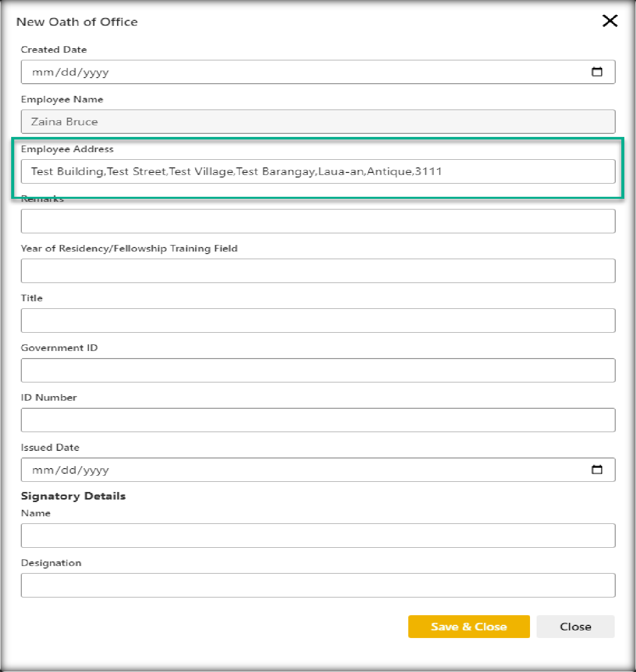Click the ID Number input field
The image size is (636, 672).
pyautogui.click(x=317, y=420)
